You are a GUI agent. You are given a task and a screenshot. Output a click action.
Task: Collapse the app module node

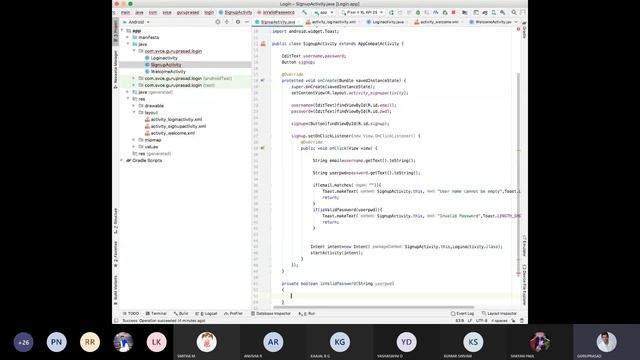[x=122, y=31]
